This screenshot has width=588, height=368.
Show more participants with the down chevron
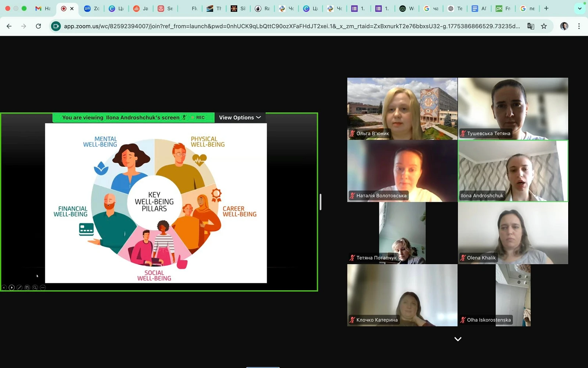(x=458, y=339)
